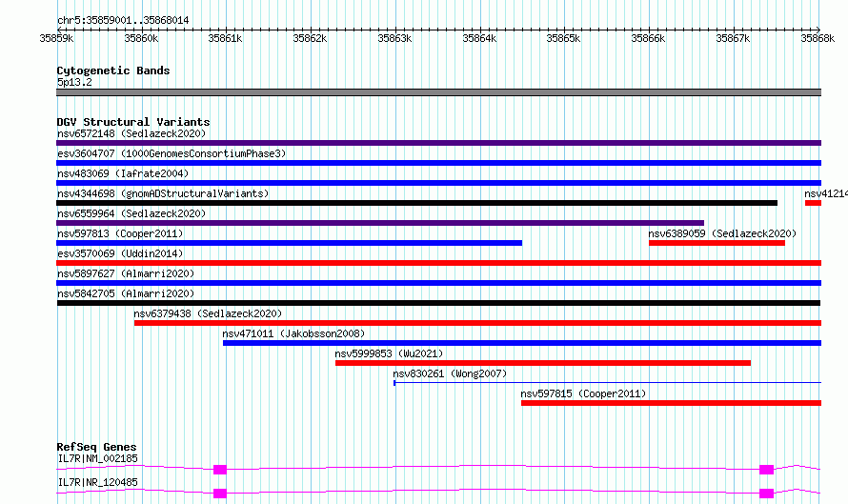Click the 35867k ruler label

[x=733, y=38]
